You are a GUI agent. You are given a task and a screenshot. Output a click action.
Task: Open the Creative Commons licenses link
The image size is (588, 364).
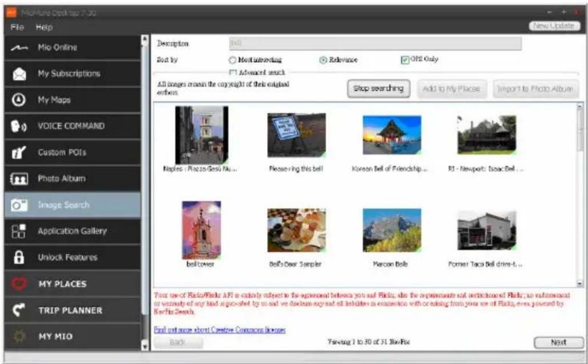click(220, 330)
